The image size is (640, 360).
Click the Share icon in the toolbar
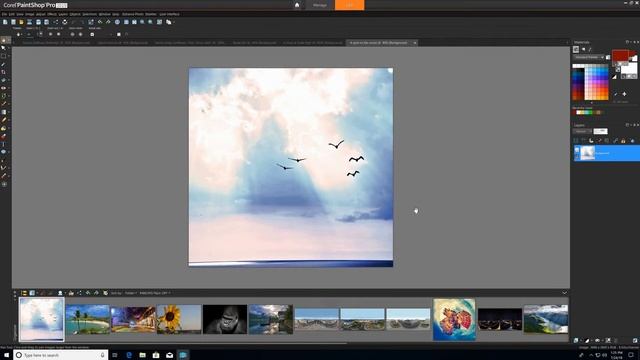(56, 22)
